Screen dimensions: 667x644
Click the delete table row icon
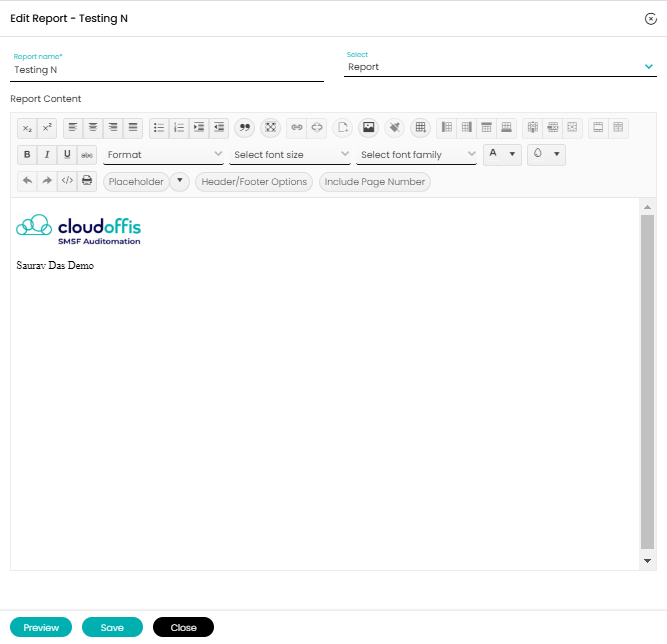(x=553, y=128)
